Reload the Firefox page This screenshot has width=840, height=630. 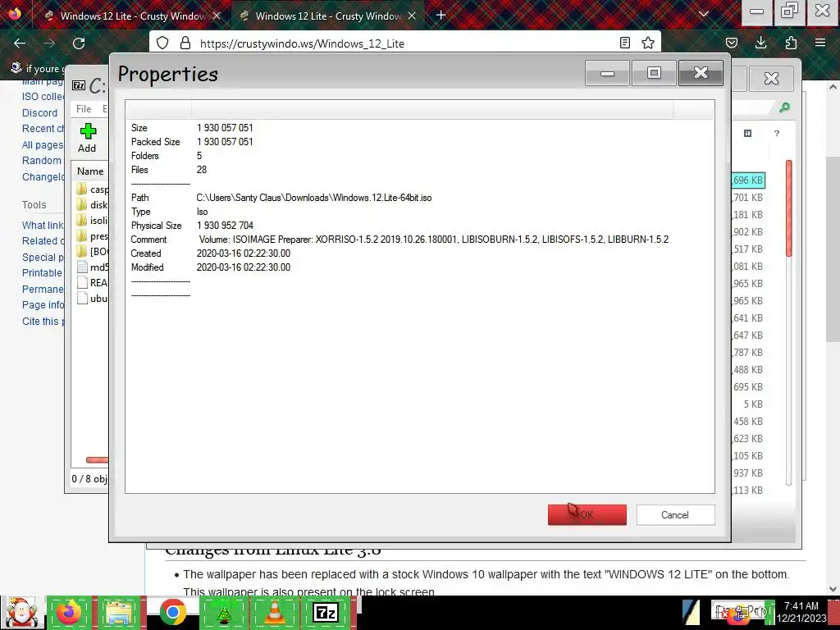click(x=79, y=43)
